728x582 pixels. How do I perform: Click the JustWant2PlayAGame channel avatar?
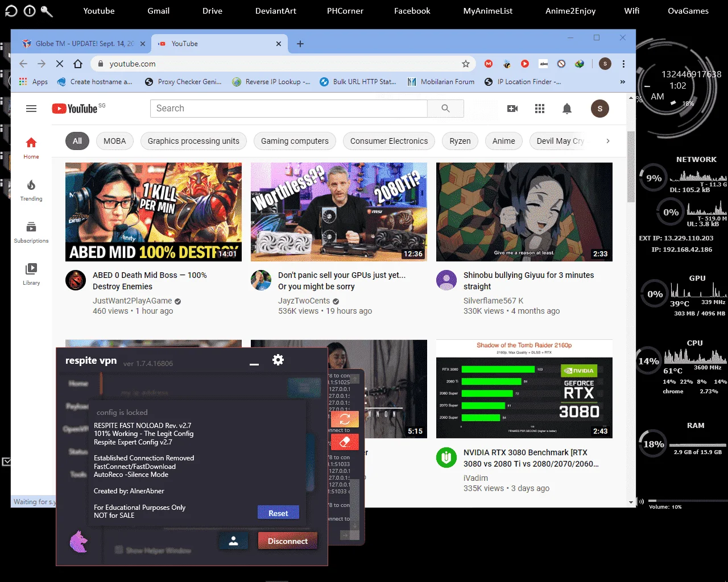76,280
